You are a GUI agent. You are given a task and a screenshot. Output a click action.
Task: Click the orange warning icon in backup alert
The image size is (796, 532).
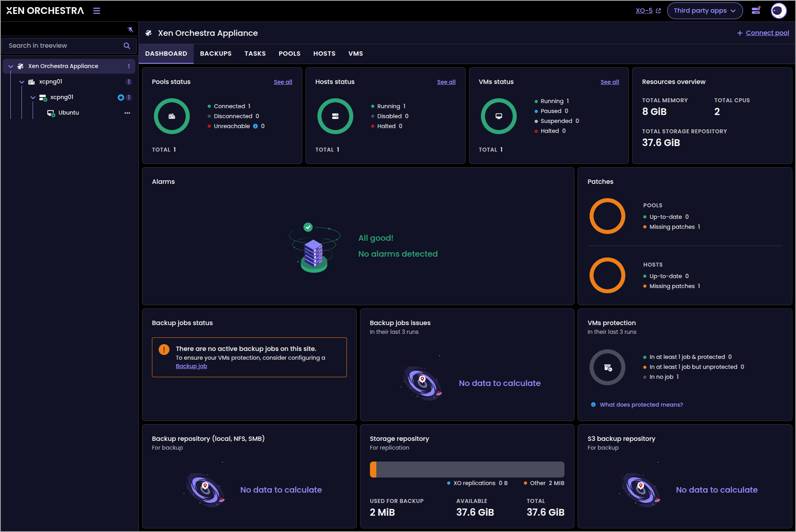(164, 349)
